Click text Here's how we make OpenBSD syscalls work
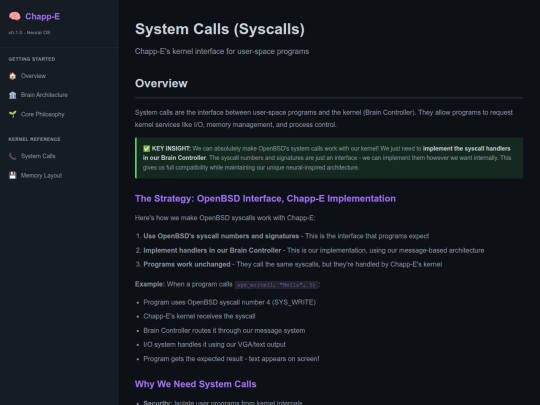Screen dimensions: 540x405 pos(225,218)
